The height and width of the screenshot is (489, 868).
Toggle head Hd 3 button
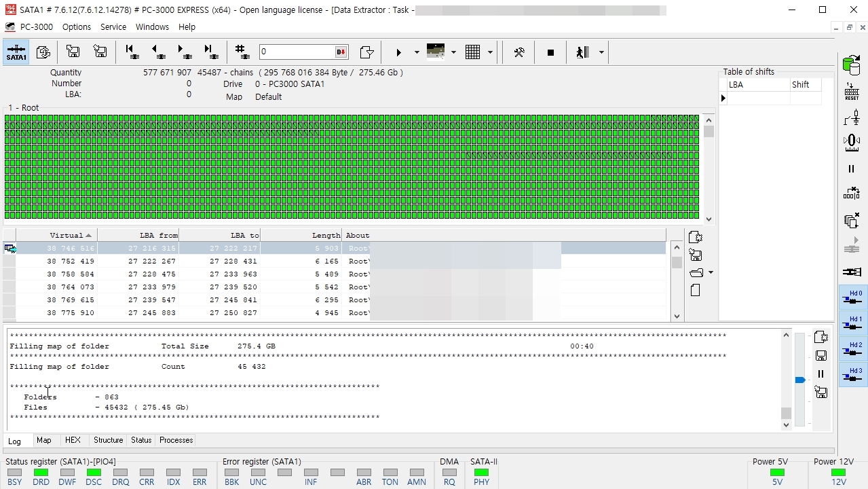pyautogui.click(x=852, y=375)
